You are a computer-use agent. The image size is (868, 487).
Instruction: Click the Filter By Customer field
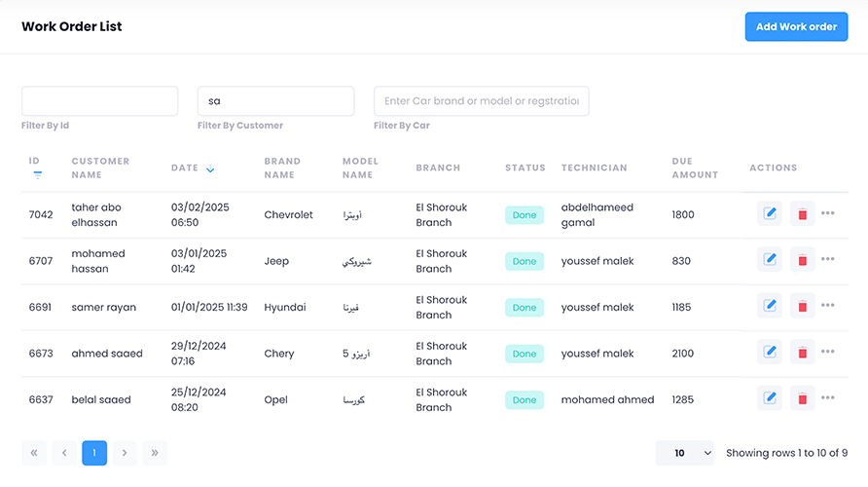pos(275,101)
